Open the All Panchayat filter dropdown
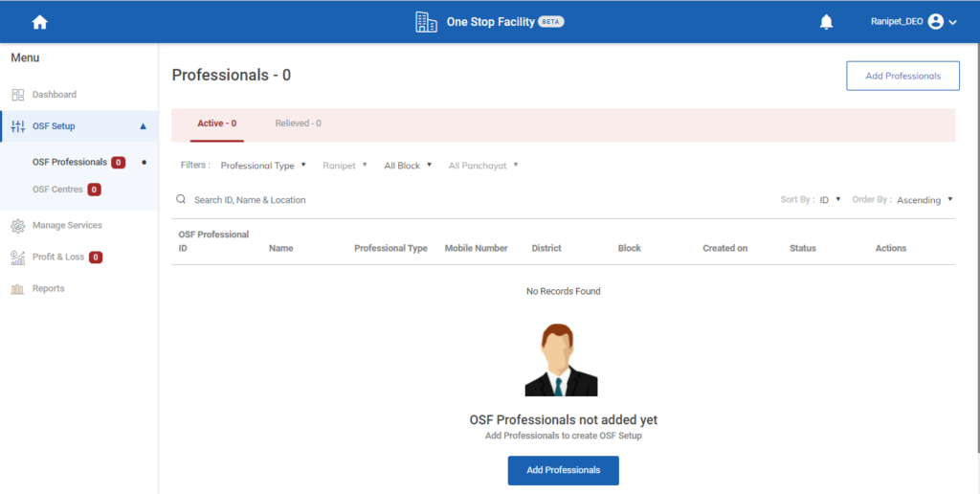The height and width of the screenshot is (494, 980). pos(483,166)
